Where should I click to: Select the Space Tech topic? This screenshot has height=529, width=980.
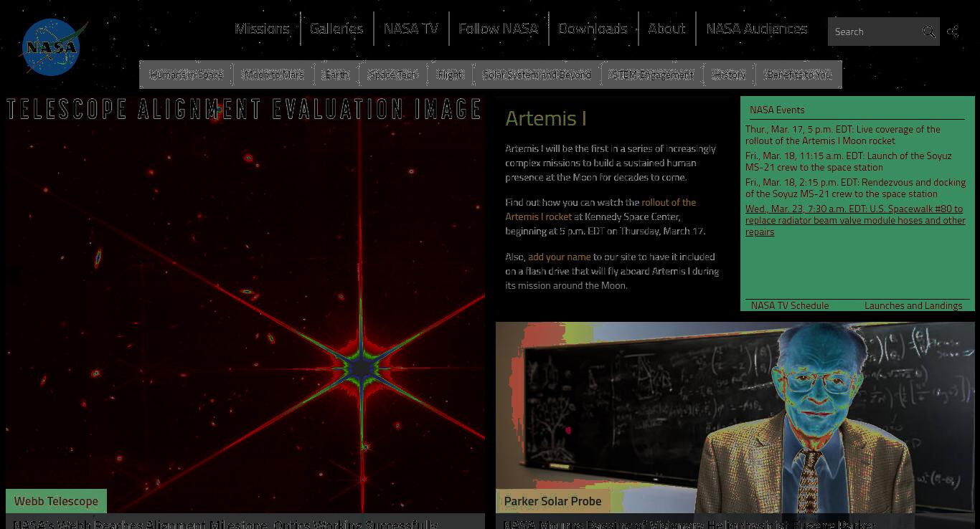392,75
